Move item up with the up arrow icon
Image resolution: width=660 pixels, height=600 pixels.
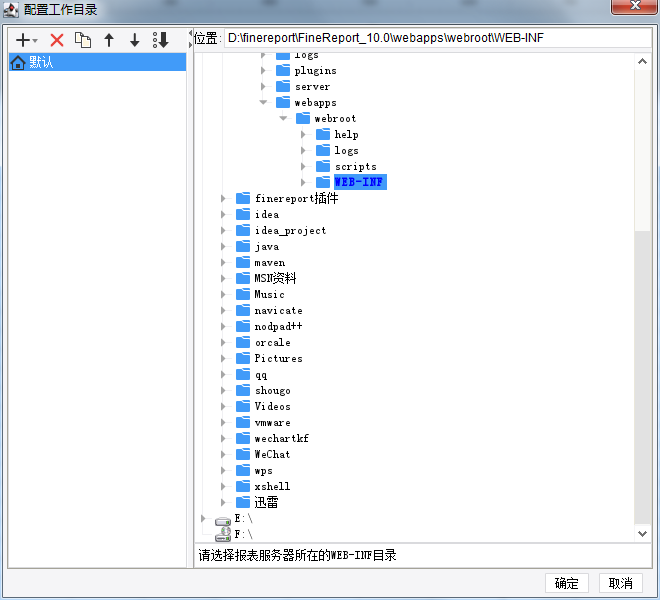pyautogui.click(x=109, y=40)
